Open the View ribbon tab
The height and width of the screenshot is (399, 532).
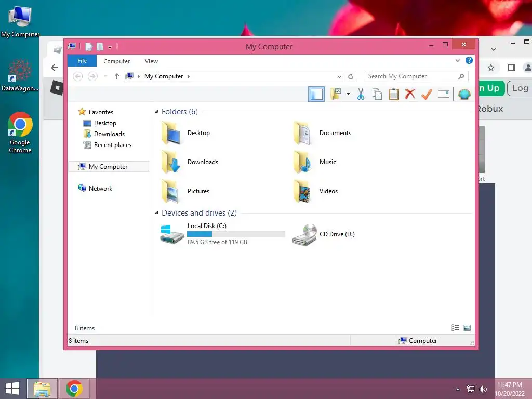tap(151, 61)
